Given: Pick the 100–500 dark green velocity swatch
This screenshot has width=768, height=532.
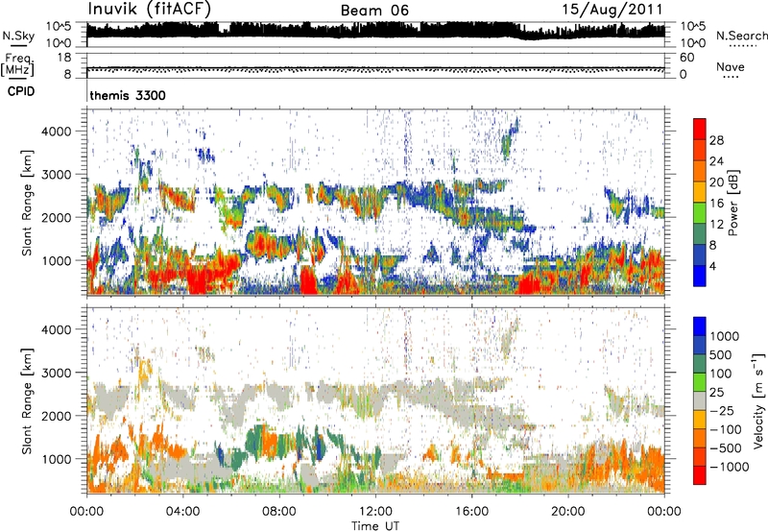Looking at the screenshot, I should (700, 364).
